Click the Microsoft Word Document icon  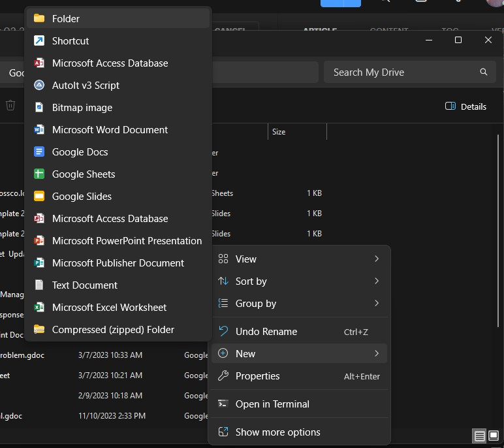click(x=39, y=129)
